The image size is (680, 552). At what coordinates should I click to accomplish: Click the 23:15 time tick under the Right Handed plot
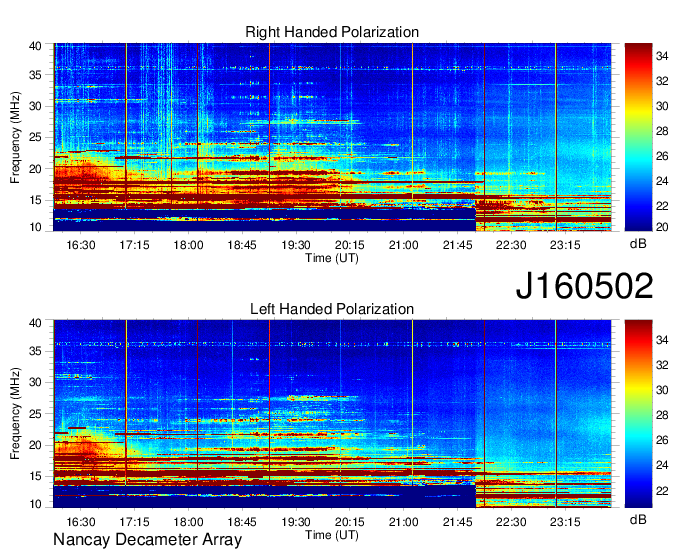pyautogui.click(x=565, y=245)
